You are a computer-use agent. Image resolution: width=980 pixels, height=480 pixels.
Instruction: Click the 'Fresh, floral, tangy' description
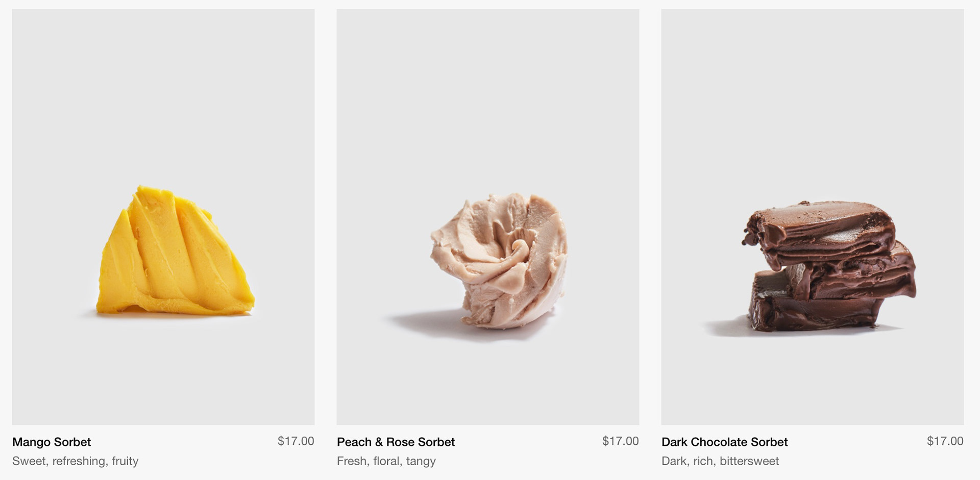[x=386, y=461]
